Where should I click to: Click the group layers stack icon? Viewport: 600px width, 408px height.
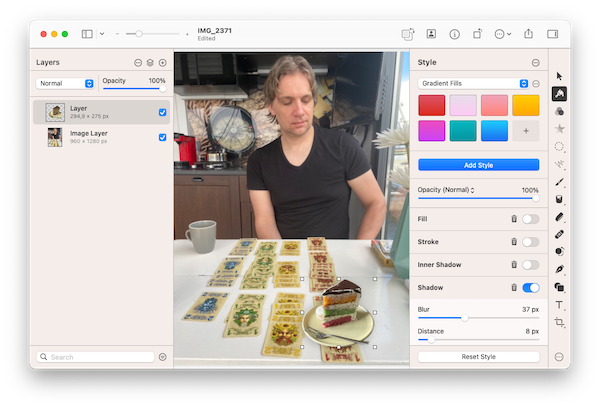150,63
